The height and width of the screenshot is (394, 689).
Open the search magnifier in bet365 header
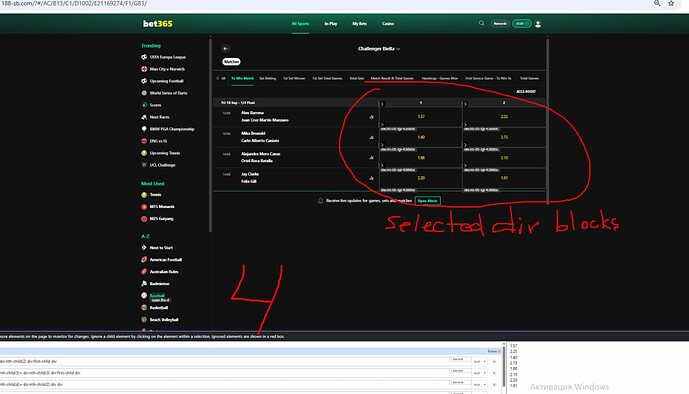pos(482,23)
